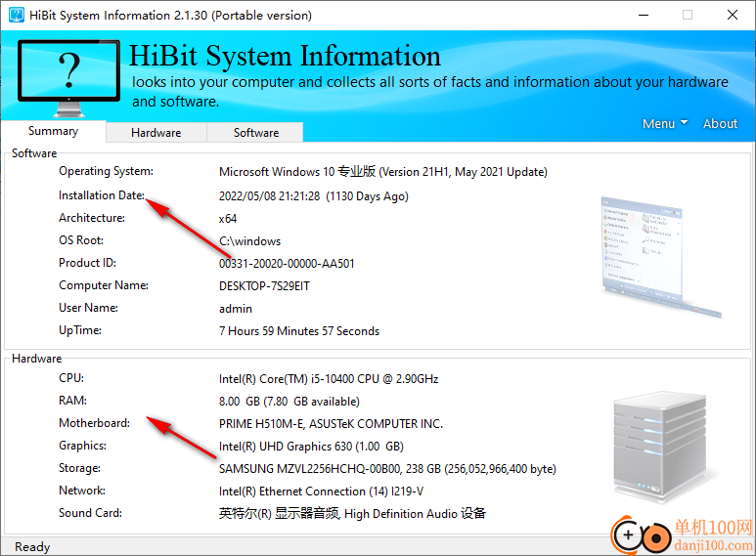Select the UpTime label
Viewport: 756px width, 556px height.
(x=80, y=330)
